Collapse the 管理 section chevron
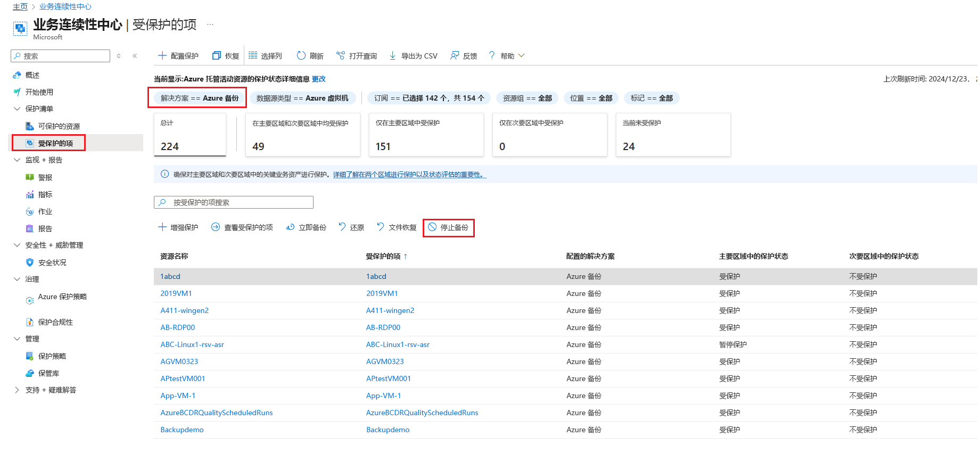This screenshot has height=453, width=980. [17, 339]
